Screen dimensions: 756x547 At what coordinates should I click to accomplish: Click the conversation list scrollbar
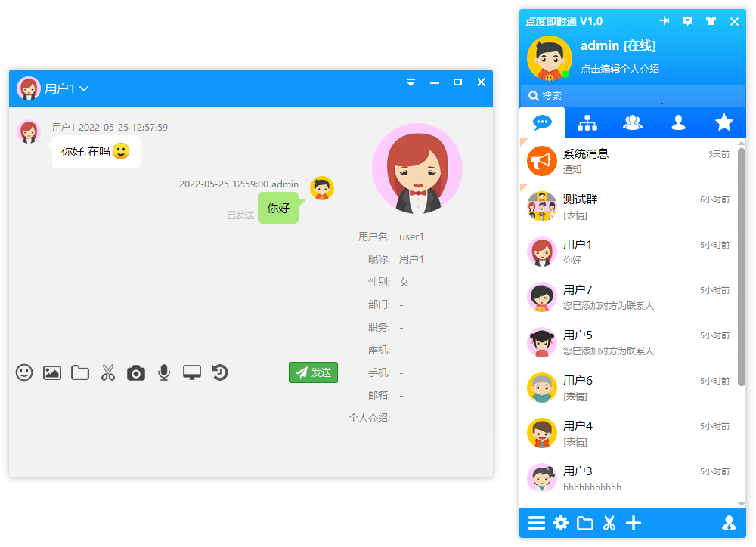click(742, 267)
